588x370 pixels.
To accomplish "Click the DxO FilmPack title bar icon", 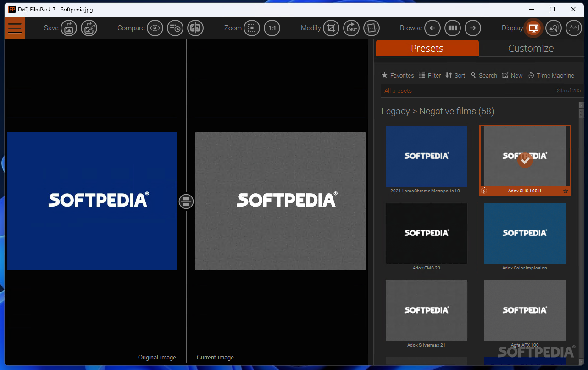I will pyautogui.click(x=12, y=9).
